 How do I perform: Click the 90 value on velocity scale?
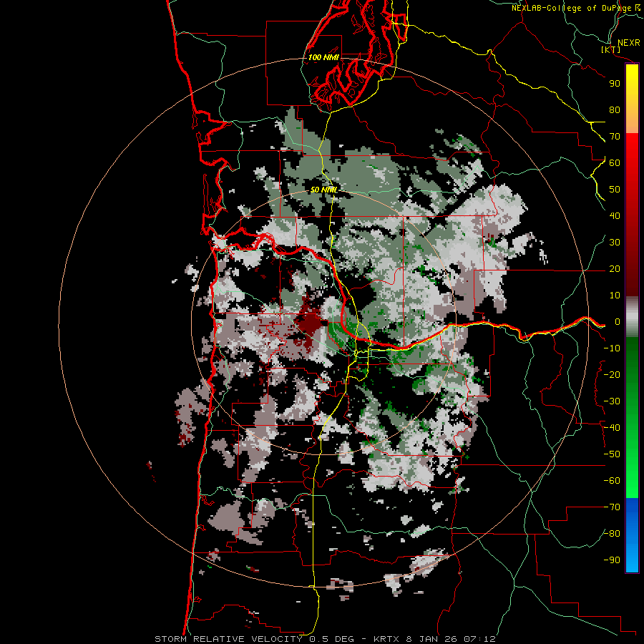(615, 84)
